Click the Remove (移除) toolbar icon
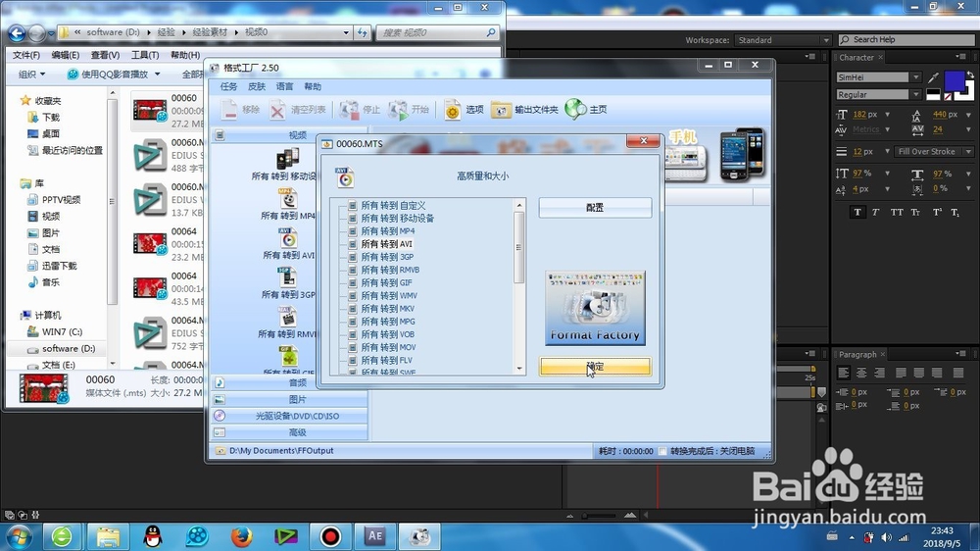The image size is (980, 551). click(x=229, y=110)
